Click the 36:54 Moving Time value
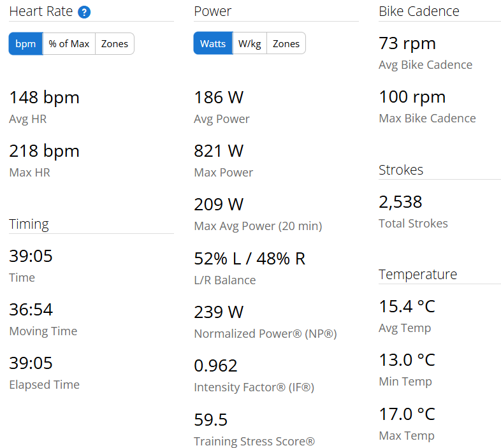 [x=31, y=310]
